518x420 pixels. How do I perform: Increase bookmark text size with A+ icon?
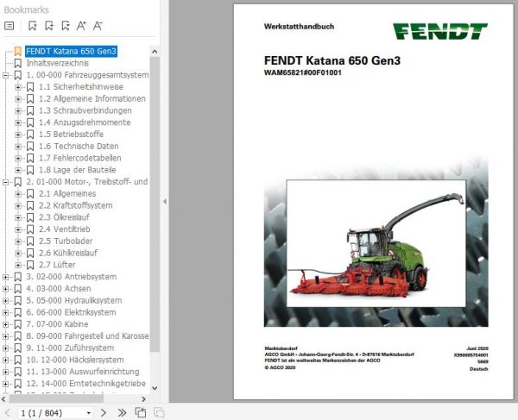[81, 26]
